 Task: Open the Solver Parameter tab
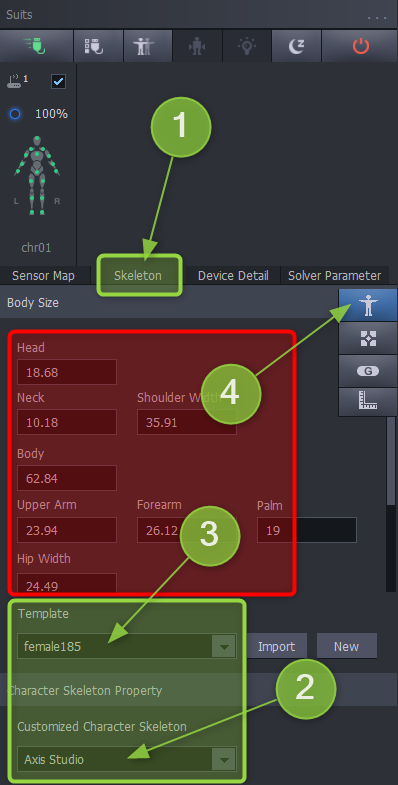click(335, 275)
